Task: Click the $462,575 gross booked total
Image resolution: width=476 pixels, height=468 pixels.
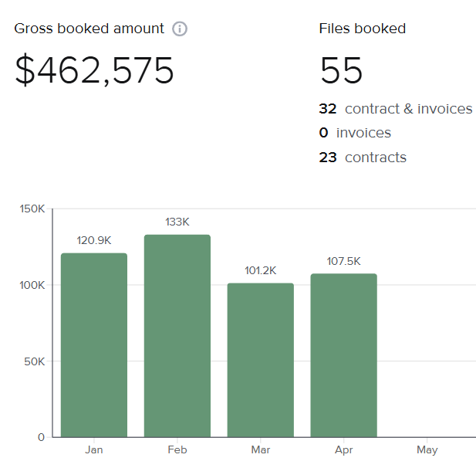Action: [95, 71]
